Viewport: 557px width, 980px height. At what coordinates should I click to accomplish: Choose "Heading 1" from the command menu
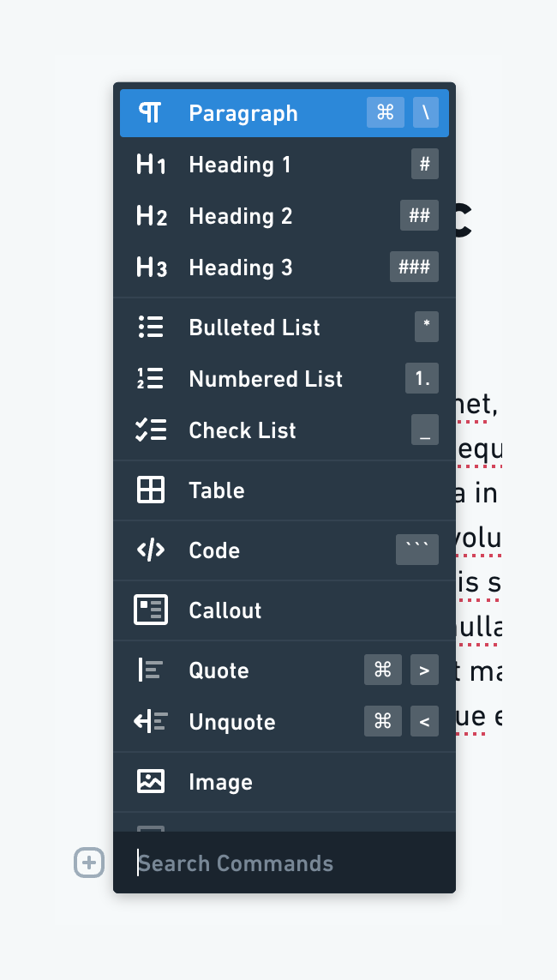(240, 165)
